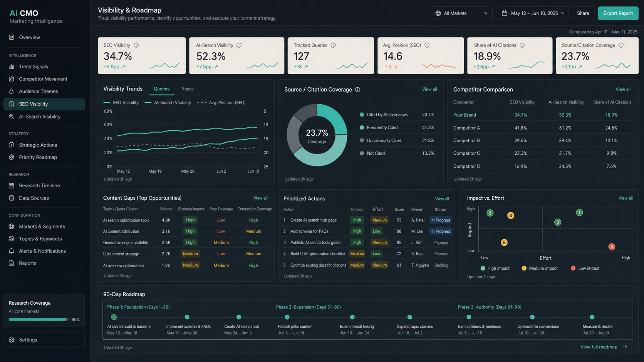Click the AI-Search Visibility column header in Competitor Comparison
The width and height of the screenshot is (644, 362).
(566, 102)
